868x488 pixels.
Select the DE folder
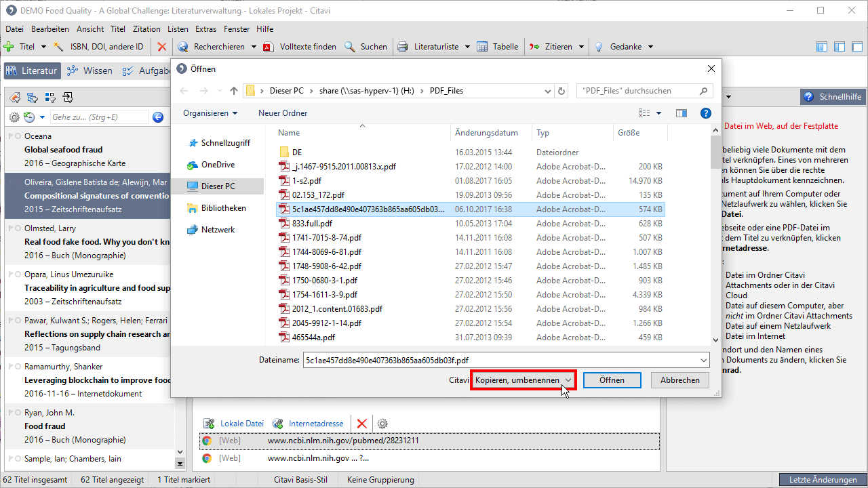[x=297, y=152]
